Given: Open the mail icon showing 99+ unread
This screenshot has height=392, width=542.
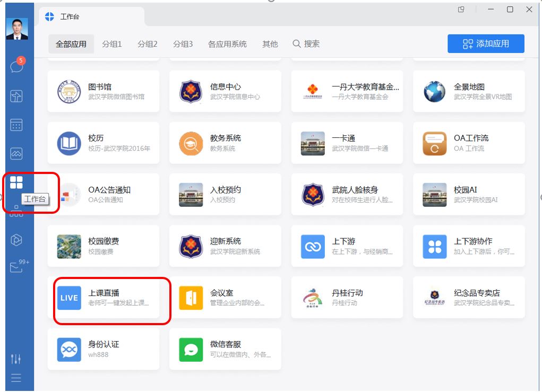Looking at the screenshot, I should 16,267.
